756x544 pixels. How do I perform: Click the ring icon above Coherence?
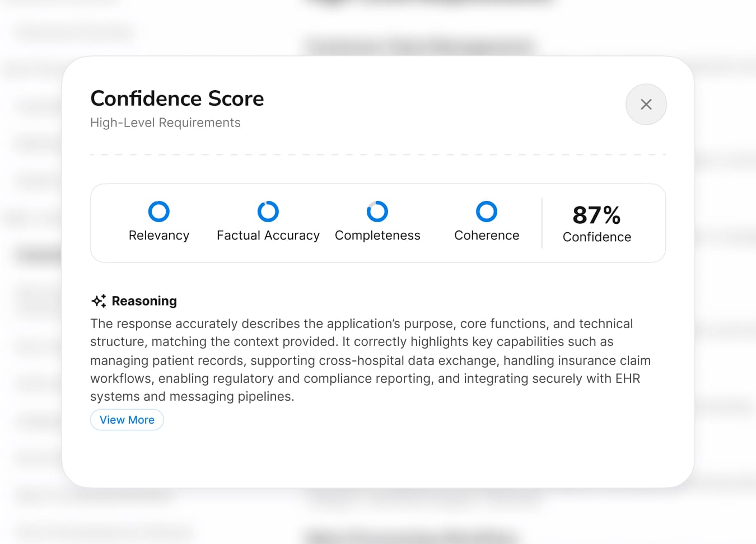(x=486, y=212)
